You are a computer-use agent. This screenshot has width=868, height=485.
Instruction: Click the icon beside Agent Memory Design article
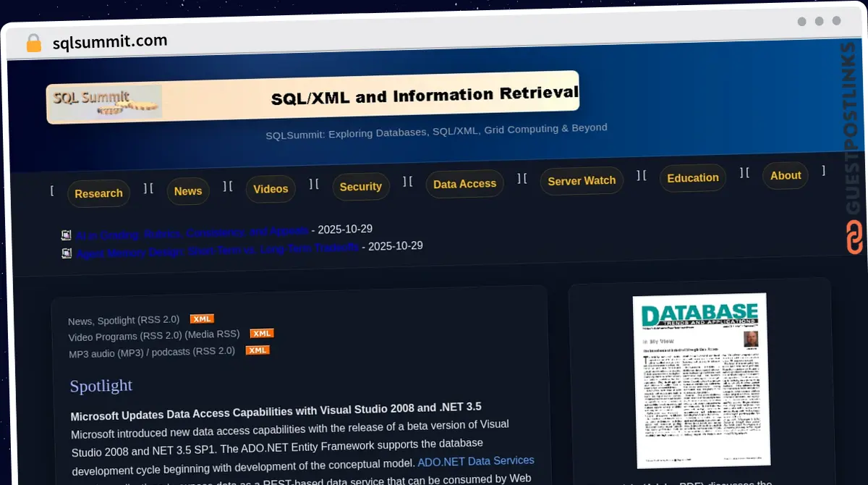[67, 253]
